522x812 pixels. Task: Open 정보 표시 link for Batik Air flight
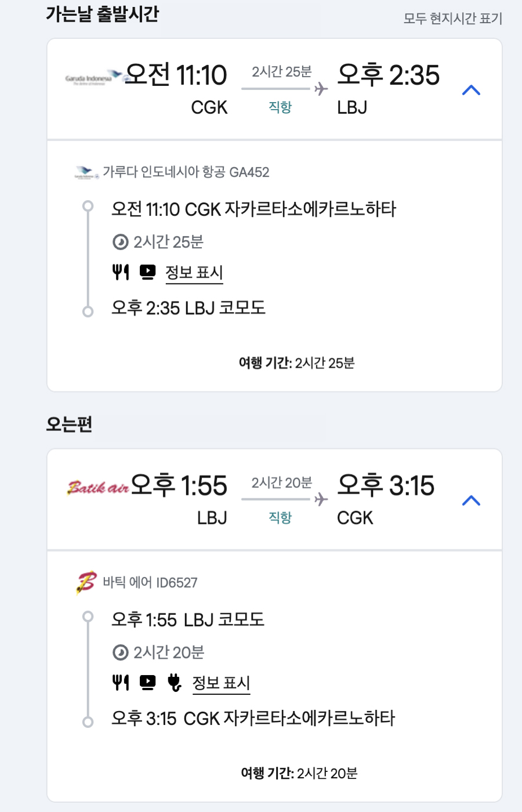click(x=221, y=683)
